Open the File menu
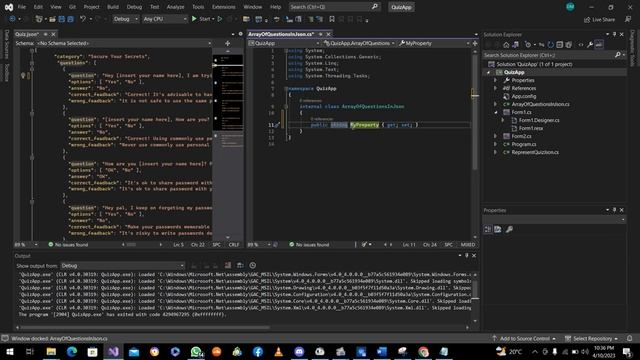 coord(22,7)
